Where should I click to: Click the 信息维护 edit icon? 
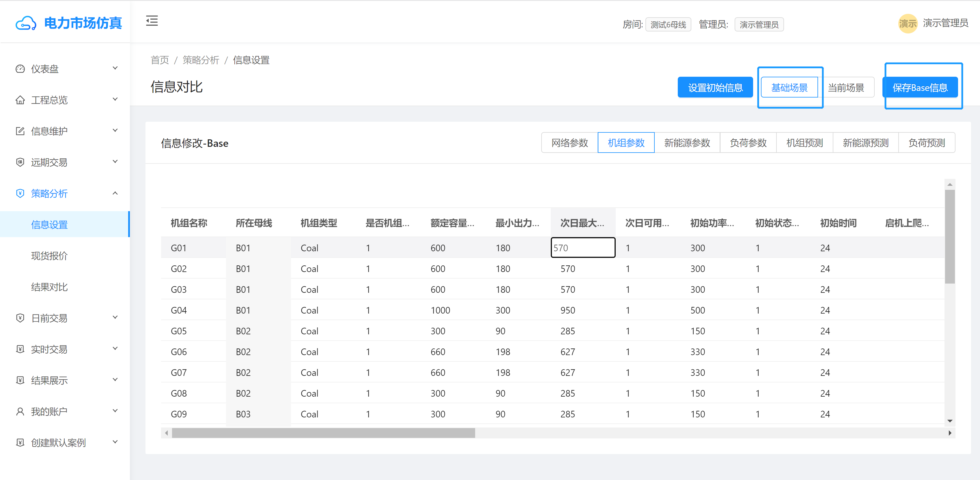(x=20, y=131)
